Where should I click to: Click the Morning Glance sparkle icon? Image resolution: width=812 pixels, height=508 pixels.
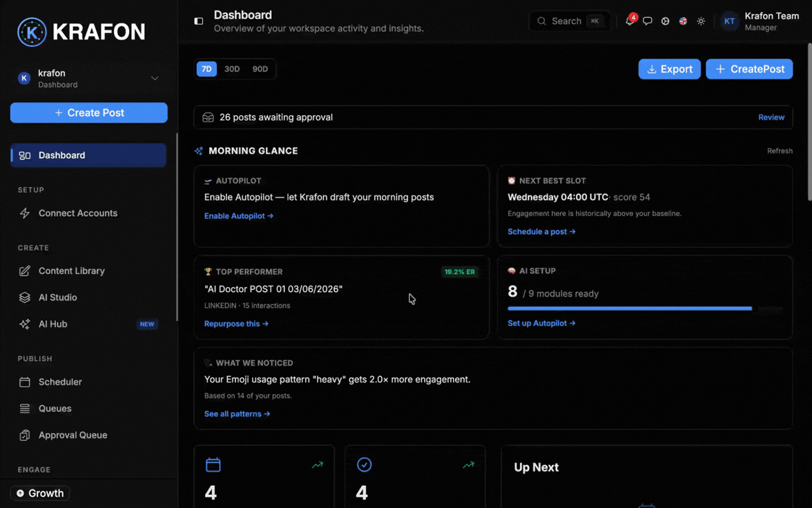coord(199,150)
